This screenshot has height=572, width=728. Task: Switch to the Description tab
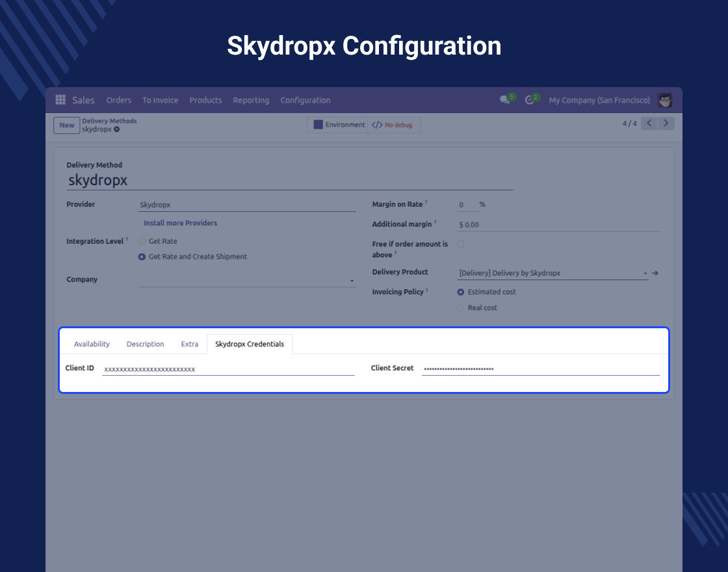(146, 344)
